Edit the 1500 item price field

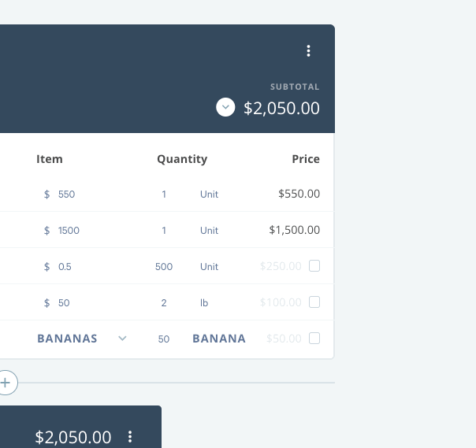click(69, 231)
